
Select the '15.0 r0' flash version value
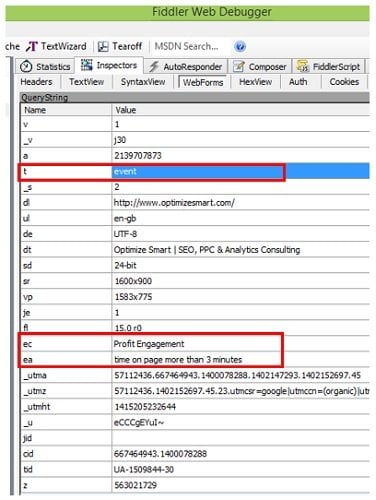pyautogui.click(x=128, y=328)
